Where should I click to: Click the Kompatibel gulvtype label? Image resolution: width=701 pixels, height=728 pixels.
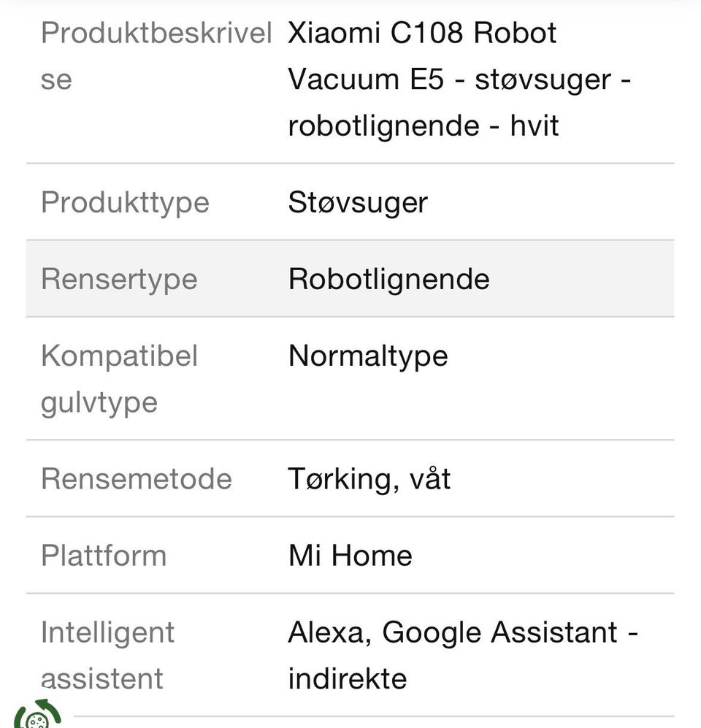point(119,378)
